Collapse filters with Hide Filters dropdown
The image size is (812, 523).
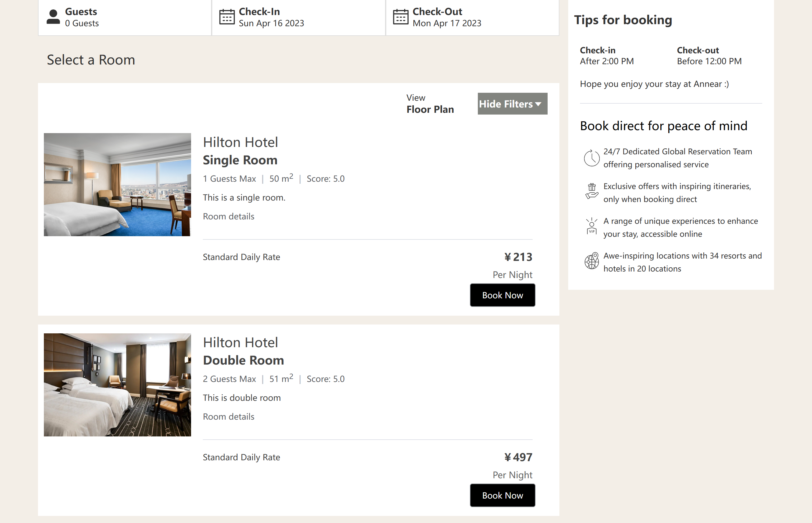(512, 104)
